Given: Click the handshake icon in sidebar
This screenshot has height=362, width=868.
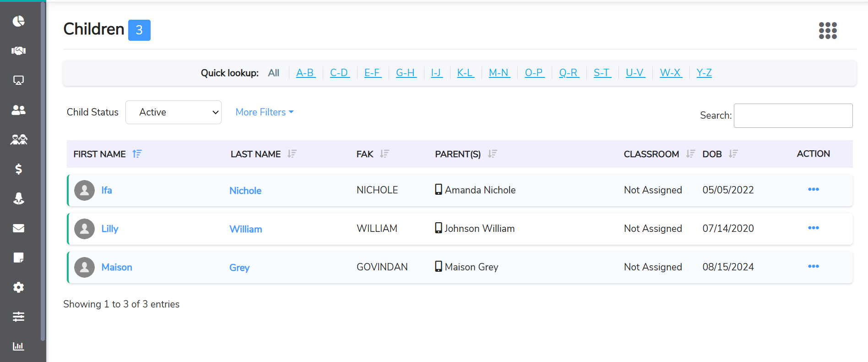Looking at the screenshot, I should point(18,50).
